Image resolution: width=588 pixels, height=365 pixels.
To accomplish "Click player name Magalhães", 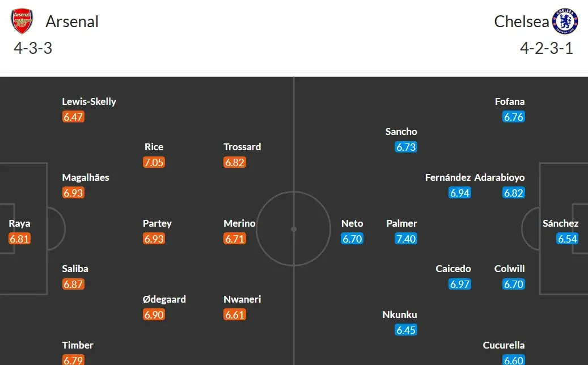I will click(x=86, y=177).
